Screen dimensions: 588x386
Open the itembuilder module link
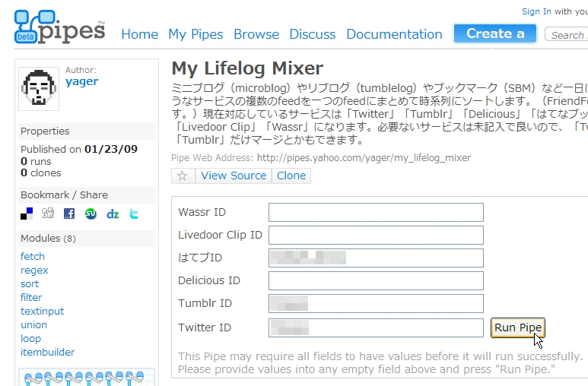[48, 352]
